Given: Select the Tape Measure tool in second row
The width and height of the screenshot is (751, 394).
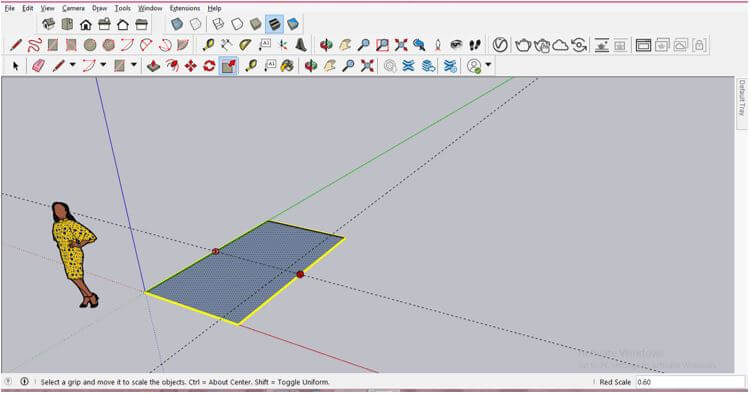Looking at the screenshot, I should click(208, 45).
